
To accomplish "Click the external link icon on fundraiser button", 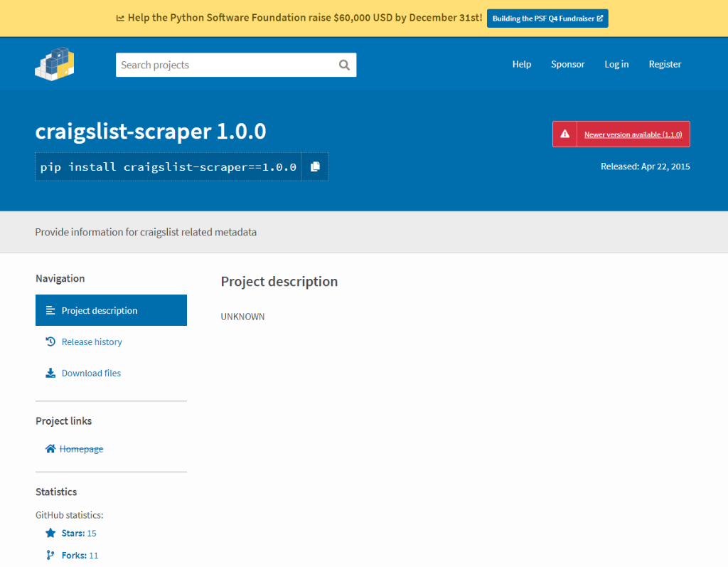I will [600, 18].
